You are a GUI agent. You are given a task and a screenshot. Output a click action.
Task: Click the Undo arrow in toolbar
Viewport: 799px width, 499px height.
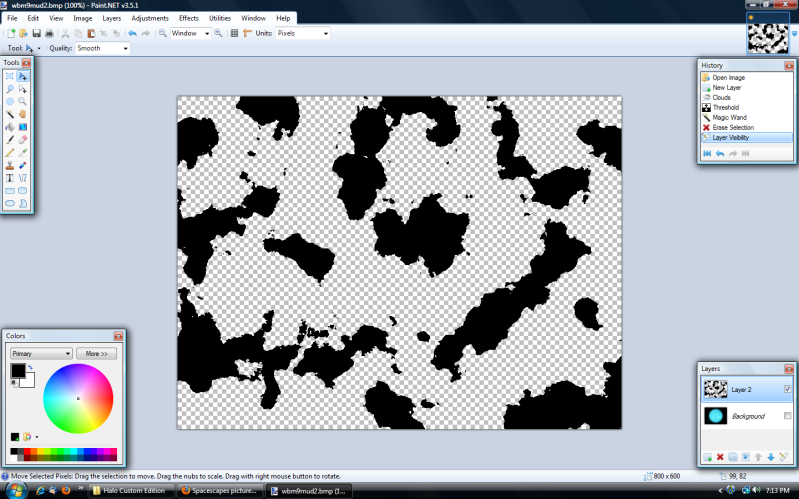pos(132,33)
